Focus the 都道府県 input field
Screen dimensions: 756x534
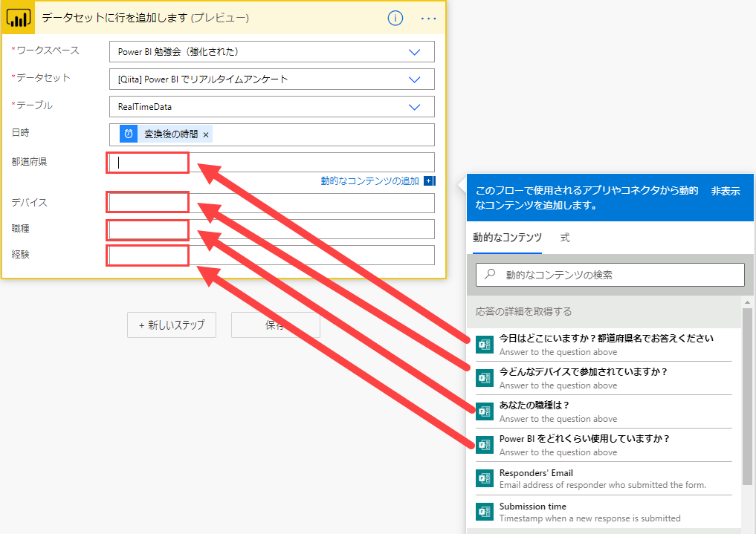pyautogui.click(x=272, y=162)
